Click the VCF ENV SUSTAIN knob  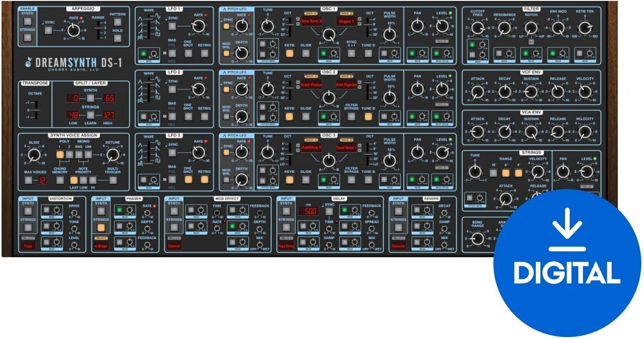pyautogui.click(x=531, y=92)
